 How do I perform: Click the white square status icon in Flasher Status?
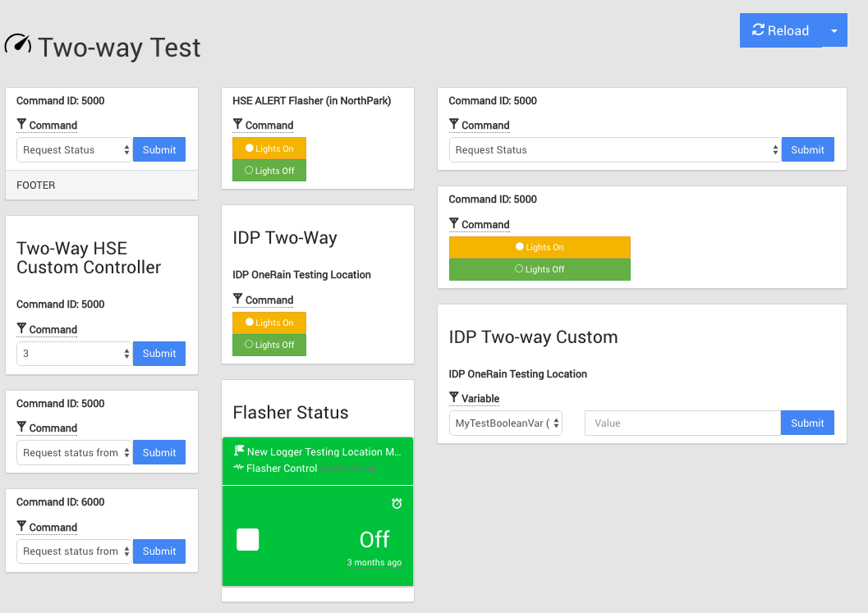[247, 539]
